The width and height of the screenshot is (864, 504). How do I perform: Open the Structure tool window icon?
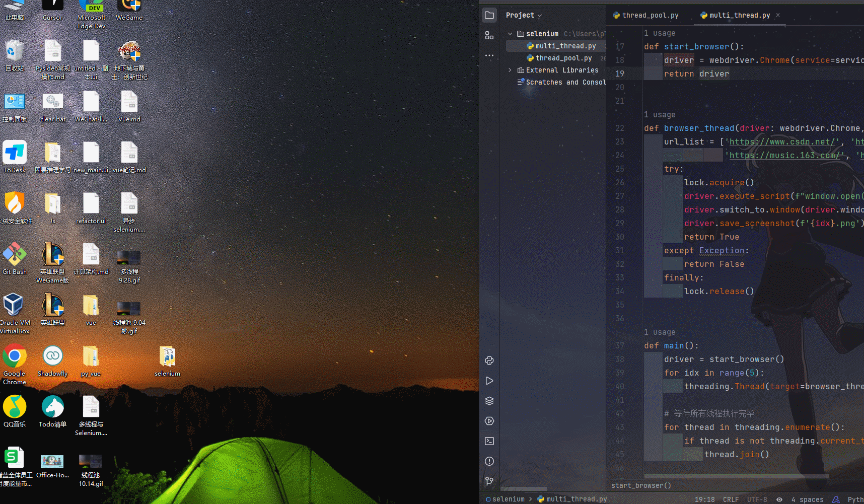489,35
